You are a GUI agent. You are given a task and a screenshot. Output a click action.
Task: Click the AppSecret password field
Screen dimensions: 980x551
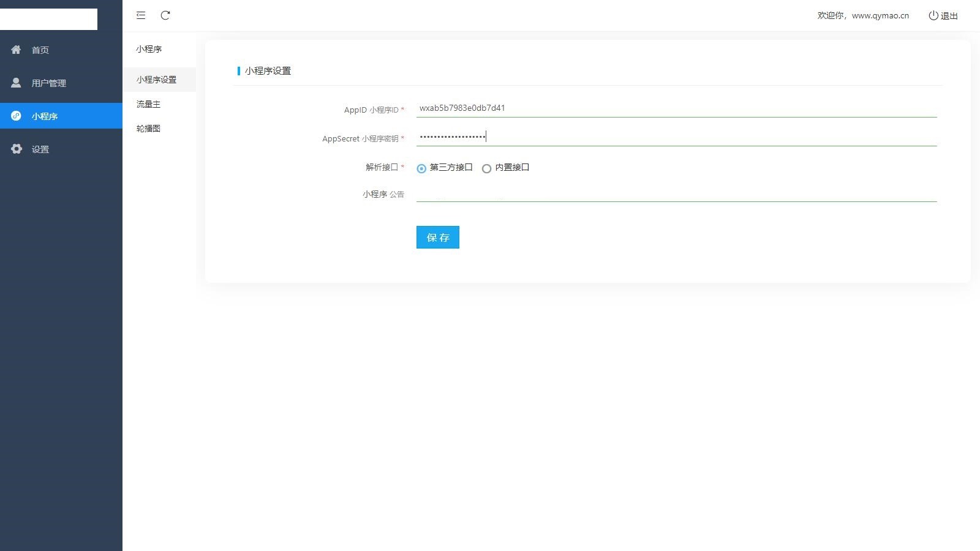[x=677, y=137]
